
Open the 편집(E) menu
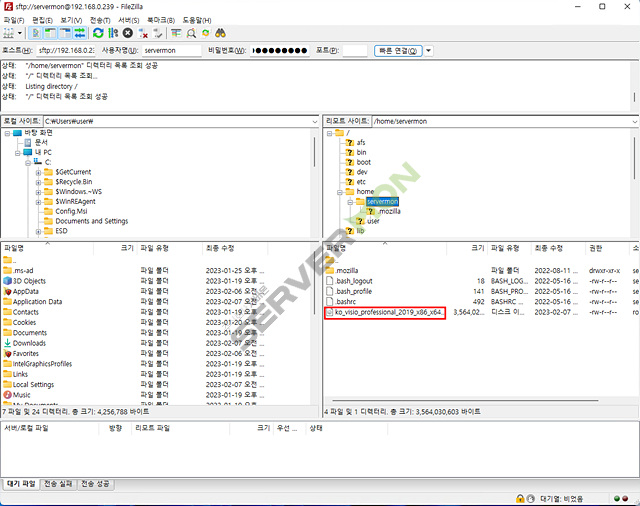tap(42, 20)
